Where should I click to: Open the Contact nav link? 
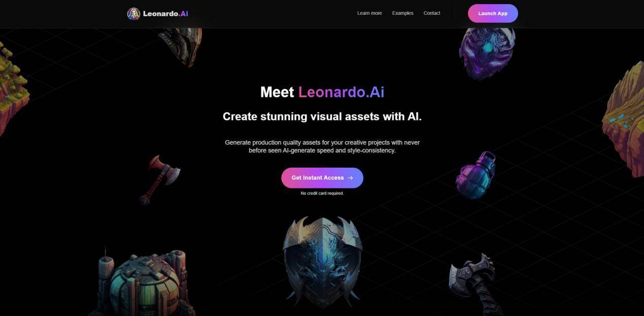coord(432,13)
